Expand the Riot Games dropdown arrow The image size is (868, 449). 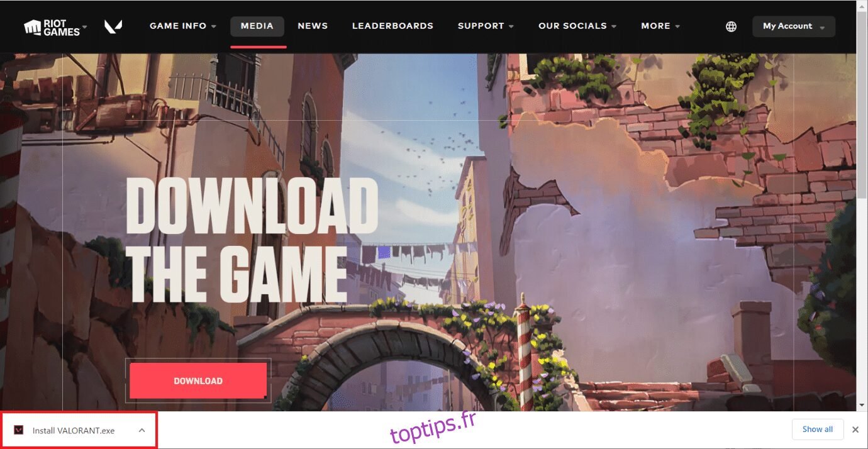click(x=85, y=27)
